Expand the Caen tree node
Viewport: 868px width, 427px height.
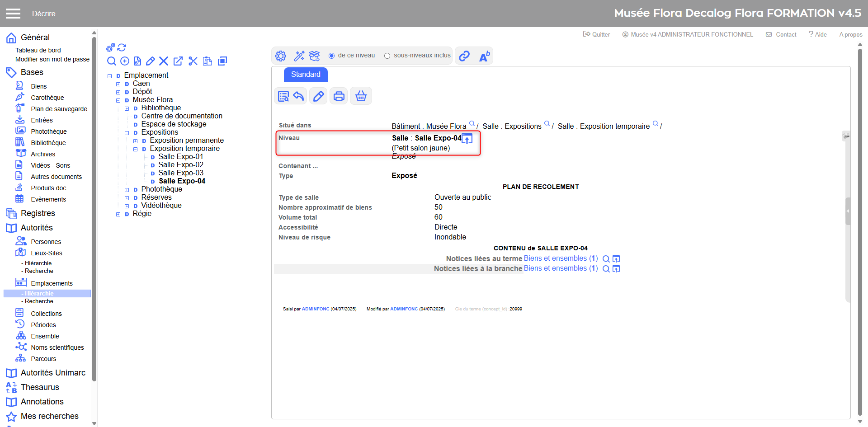pos(118,84)
